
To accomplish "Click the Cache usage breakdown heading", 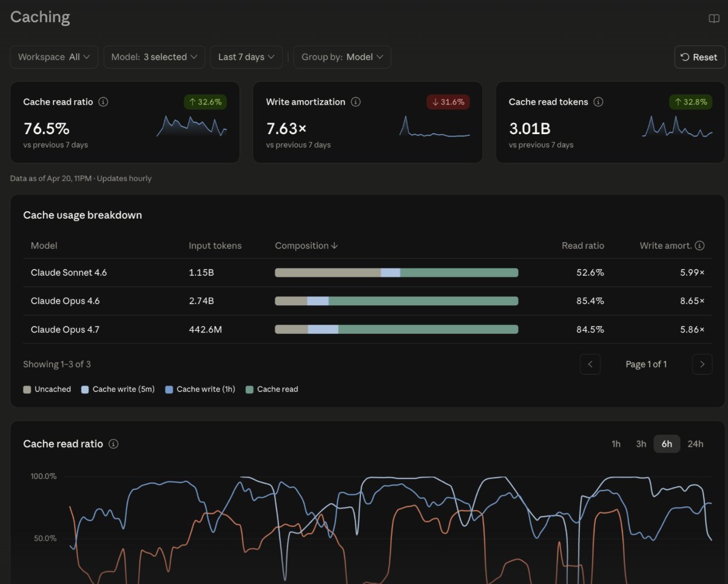I will 83,215.
